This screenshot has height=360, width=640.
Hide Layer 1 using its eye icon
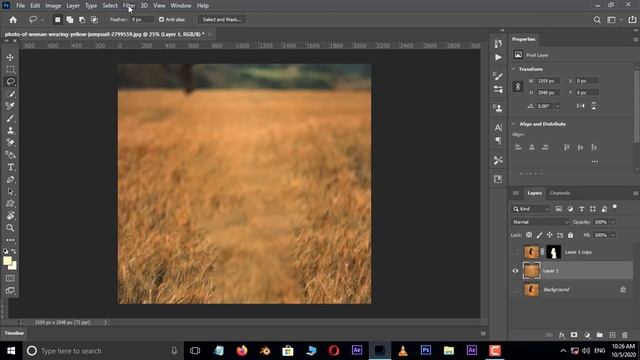tap(515, 271)
